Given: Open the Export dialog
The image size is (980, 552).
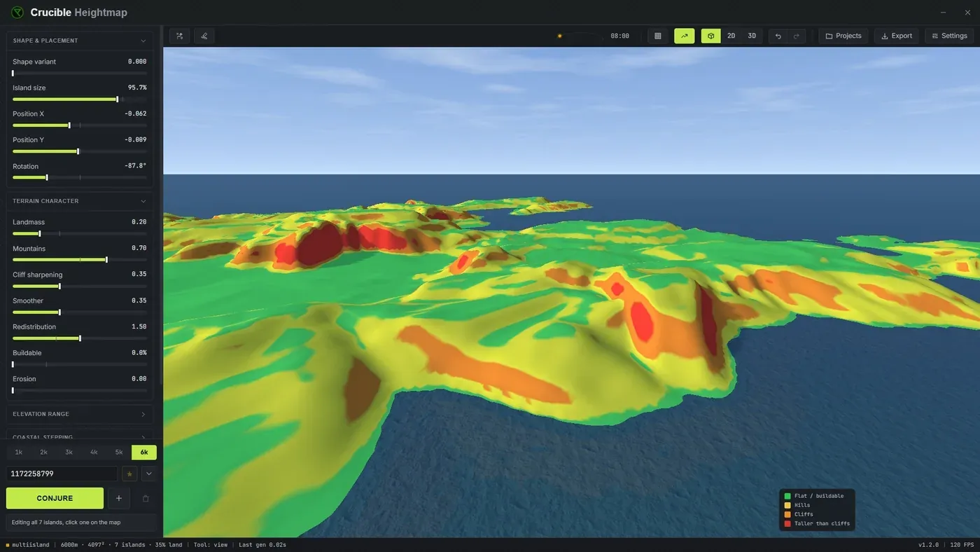Looking at the screenshot, I should (x=897, y=36).
